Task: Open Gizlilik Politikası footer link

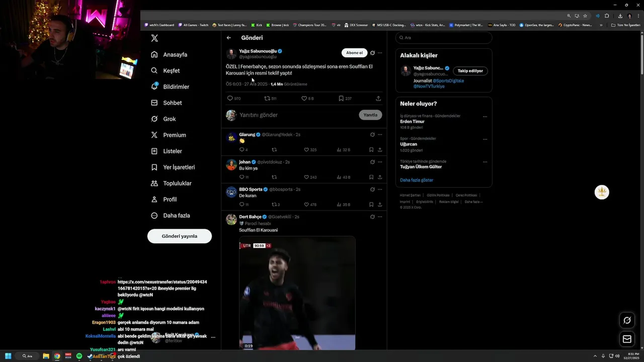Action: (438, 195)
